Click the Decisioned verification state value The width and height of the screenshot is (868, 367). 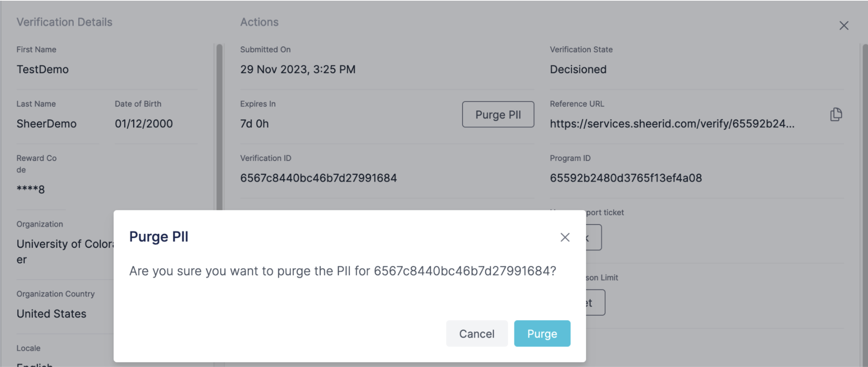tap(578, 70)
